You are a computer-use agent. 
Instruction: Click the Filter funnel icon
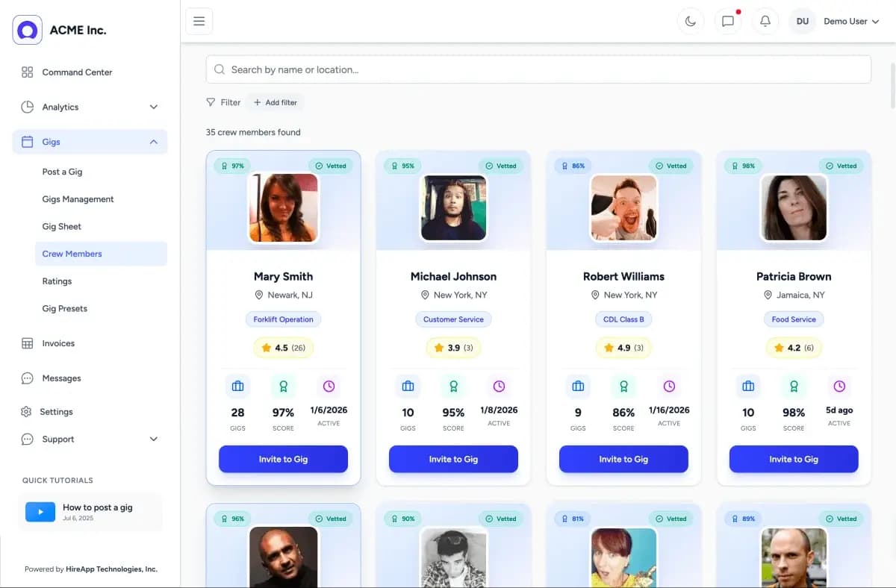211,102
